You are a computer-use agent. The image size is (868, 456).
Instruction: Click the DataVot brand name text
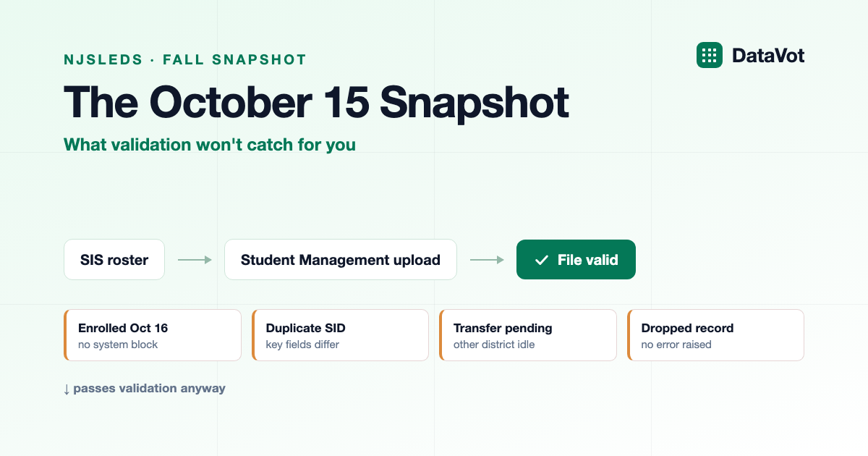click(x=768, y=55)
